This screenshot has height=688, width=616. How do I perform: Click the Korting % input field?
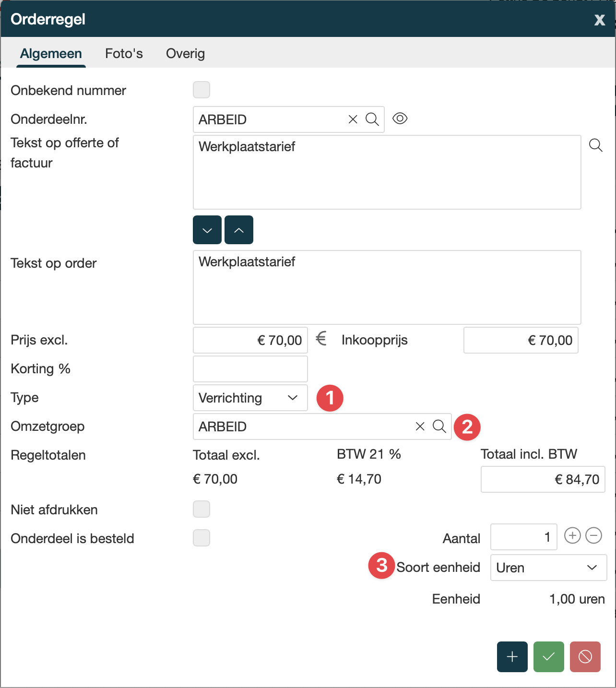point(250,369)
